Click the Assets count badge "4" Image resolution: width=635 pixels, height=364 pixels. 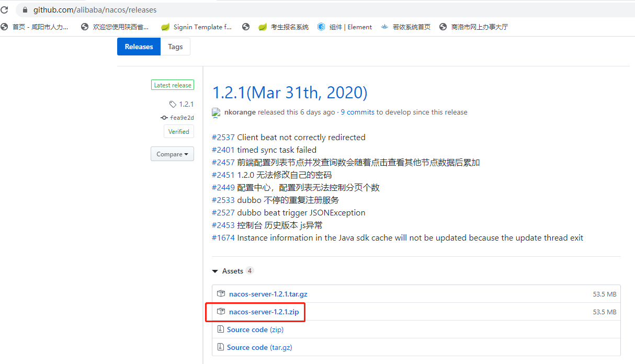click(x=250, y=271)
